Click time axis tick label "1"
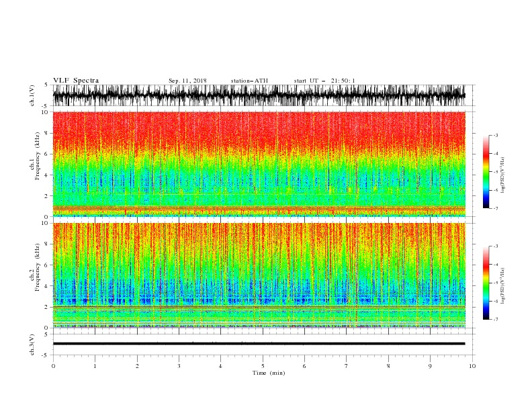Image resolution: width=532 pixels, height=411 pixels. [95, 366]
